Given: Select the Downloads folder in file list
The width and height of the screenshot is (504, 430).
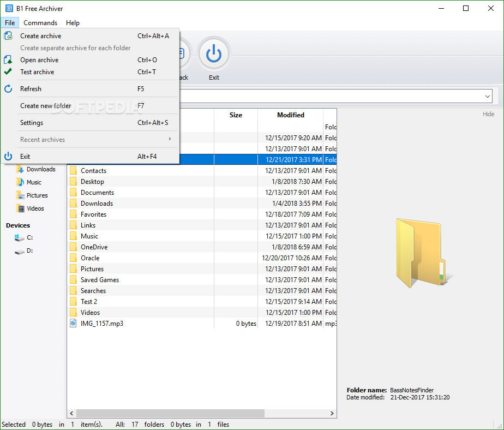Looking at the screenshot, I should pyautogui.click(x=202, y=203).
